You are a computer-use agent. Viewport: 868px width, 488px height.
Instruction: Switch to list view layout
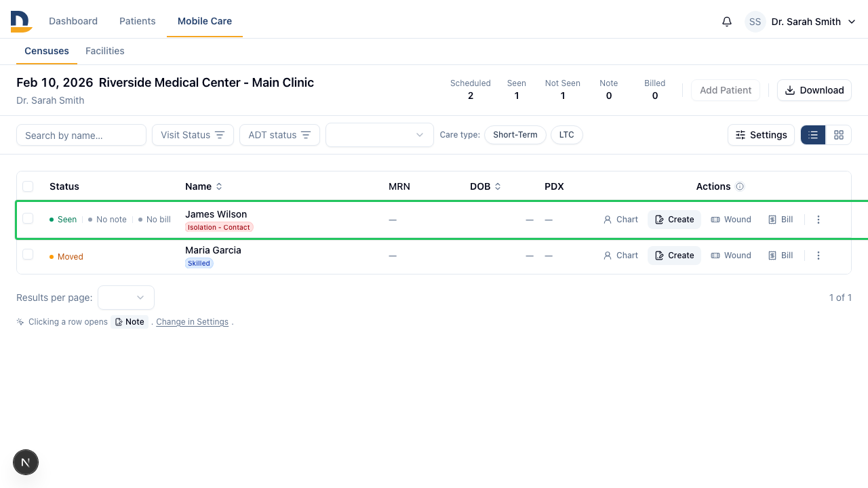coord(813,135)
